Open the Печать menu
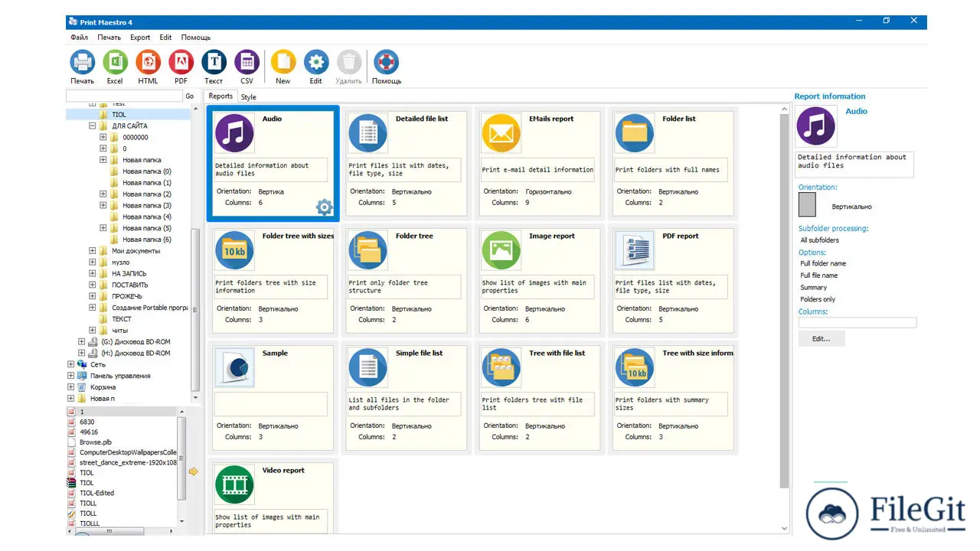 [x=109, y=37]
